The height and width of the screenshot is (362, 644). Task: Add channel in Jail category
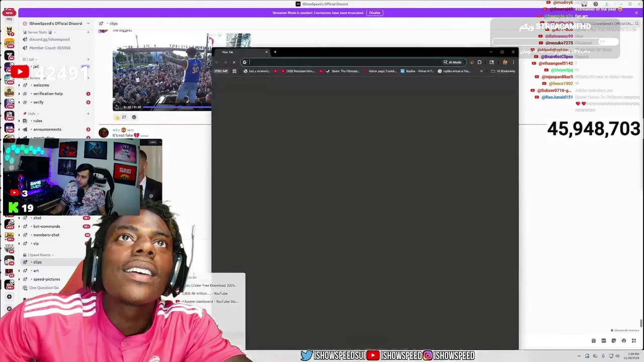tap(88, 59)
